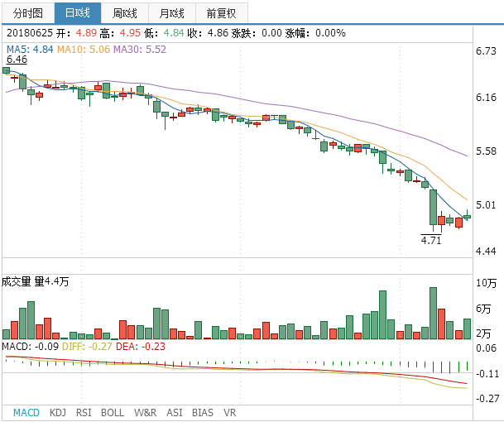504x422 pixels.
Task: Switch to the ASI indicator
Action: tap(175, 412)
